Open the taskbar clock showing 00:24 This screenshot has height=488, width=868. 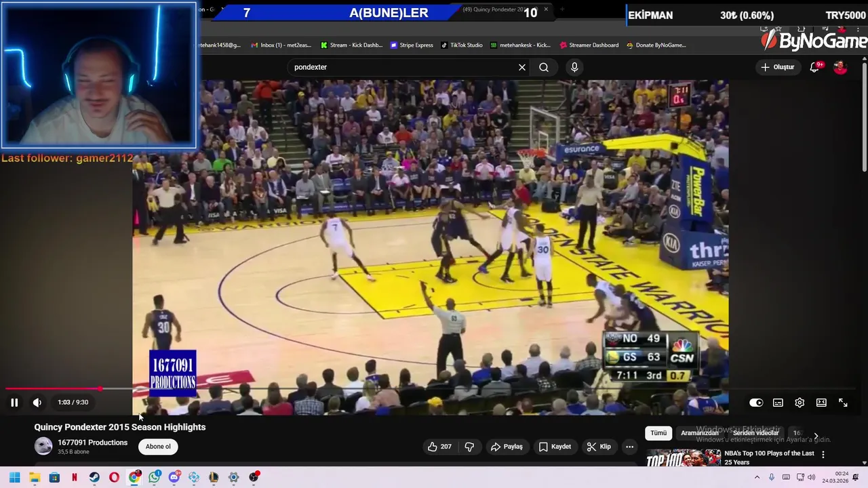point(835,477)
